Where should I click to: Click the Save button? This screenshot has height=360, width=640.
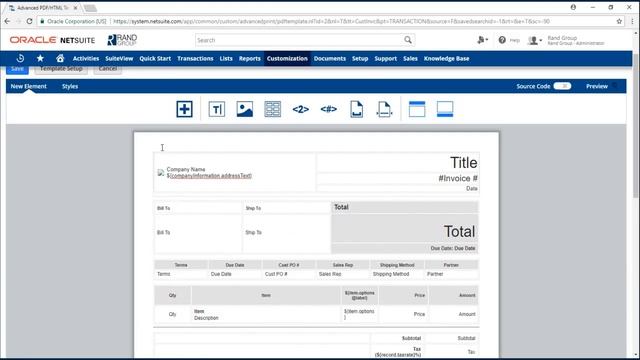point(17,69)
